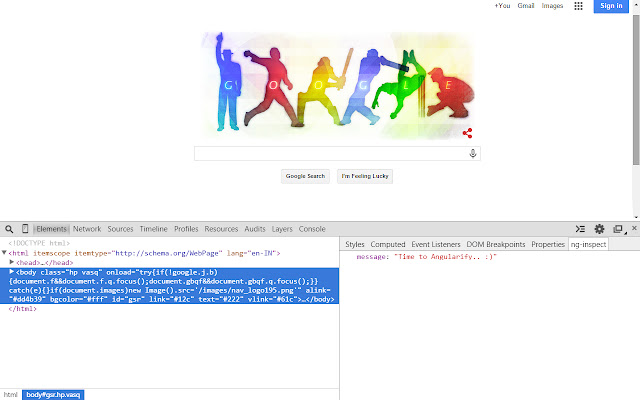Open the Google apps grid icon
The height and width of the screenshot is (400, 640).
point(578,6)
